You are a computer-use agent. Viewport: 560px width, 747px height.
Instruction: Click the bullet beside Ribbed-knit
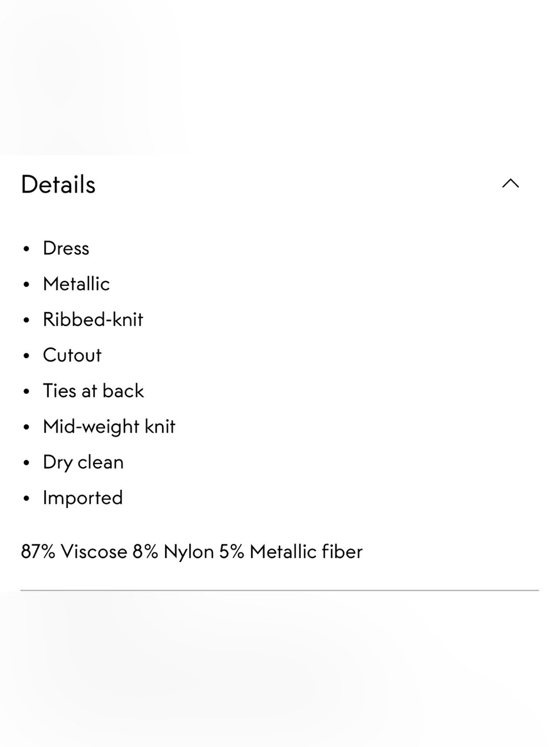pyautogui.click(x=26, y=321)
